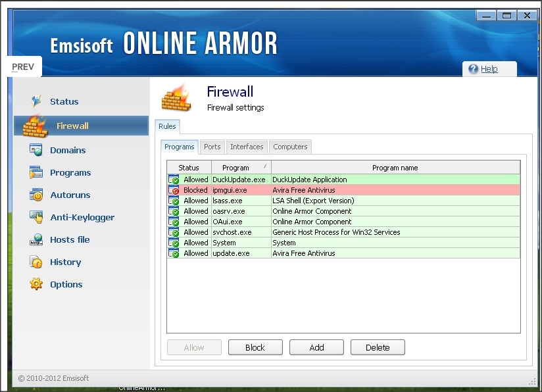Click 'LSA Shell (Export Version)' program name

(313, 201)
